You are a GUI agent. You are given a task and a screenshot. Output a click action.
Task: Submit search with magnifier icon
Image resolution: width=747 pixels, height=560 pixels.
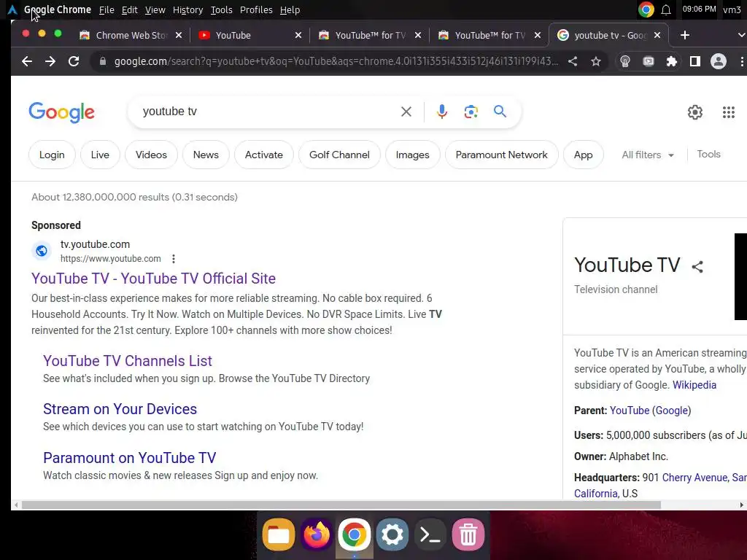(x=500, y=112)
